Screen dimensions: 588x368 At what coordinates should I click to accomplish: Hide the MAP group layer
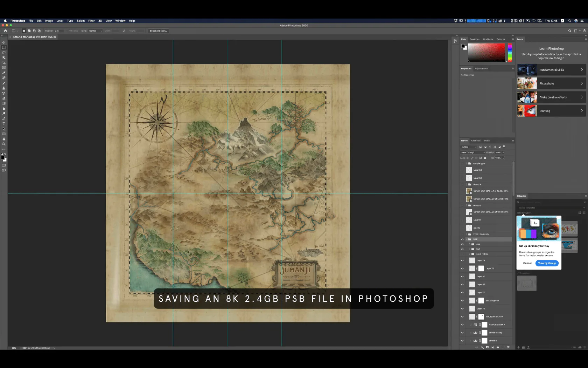[462, 239]
